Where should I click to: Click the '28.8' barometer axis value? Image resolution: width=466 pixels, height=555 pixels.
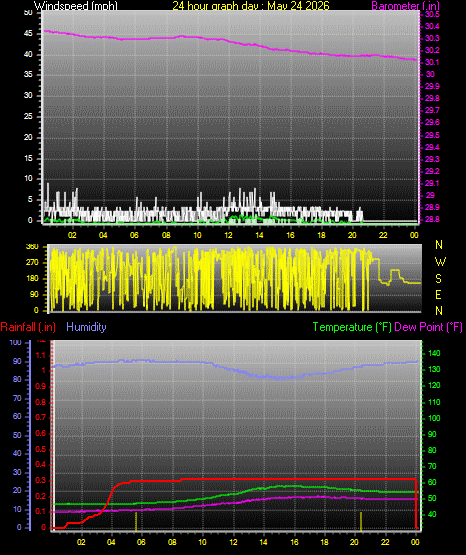[432, 219]
